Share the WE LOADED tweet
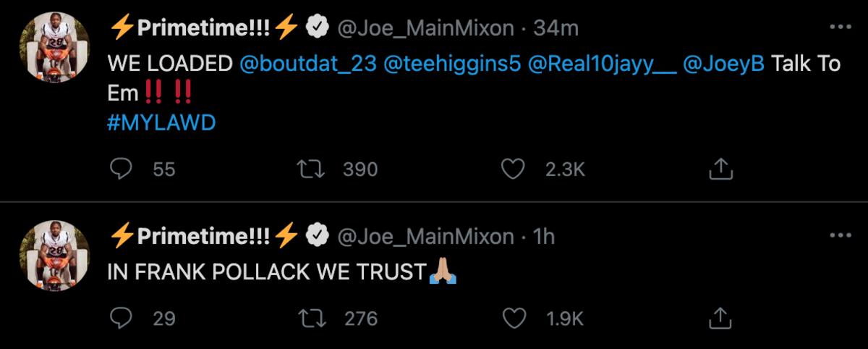868x349 pixels. 720,169
